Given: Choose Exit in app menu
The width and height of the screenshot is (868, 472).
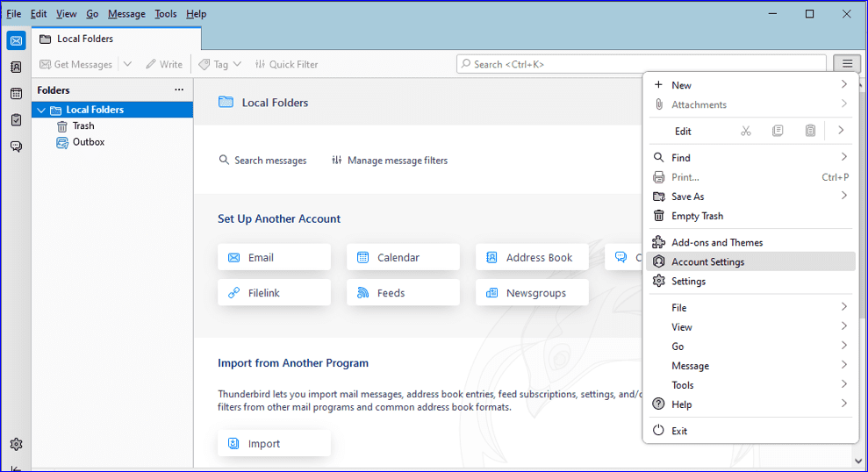Looking at the screenshot, I should [x=750, y=431].
